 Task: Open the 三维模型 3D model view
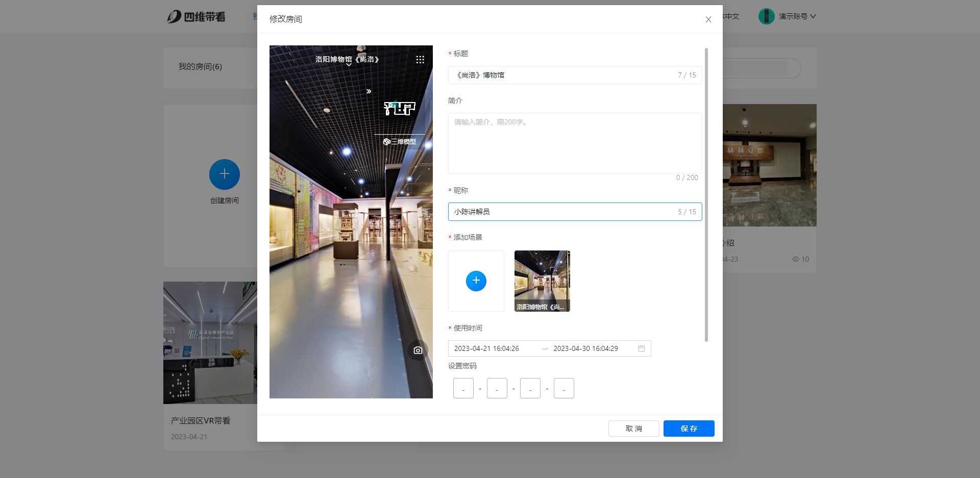pos(400,142)
